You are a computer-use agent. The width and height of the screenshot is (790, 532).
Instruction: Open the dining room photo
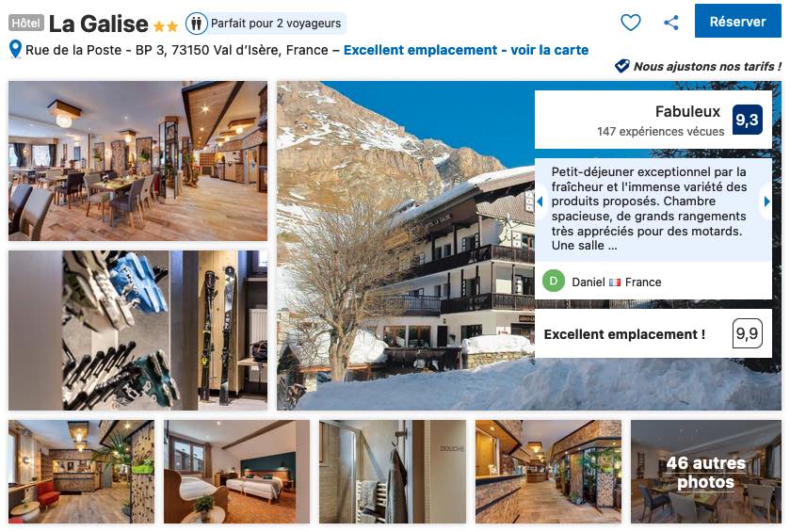click(x=138, y=161)
